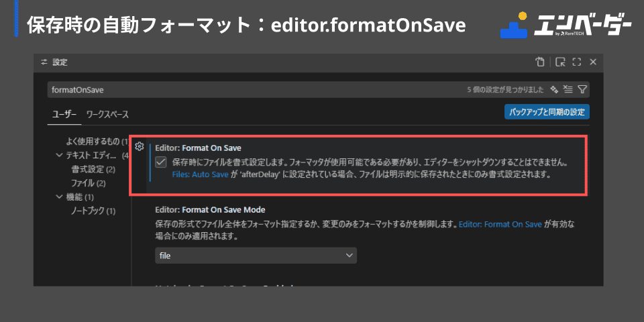Click バックアップと同期の設定 button
The width and height of the screenshot is (644, 322).
point(547,112)
